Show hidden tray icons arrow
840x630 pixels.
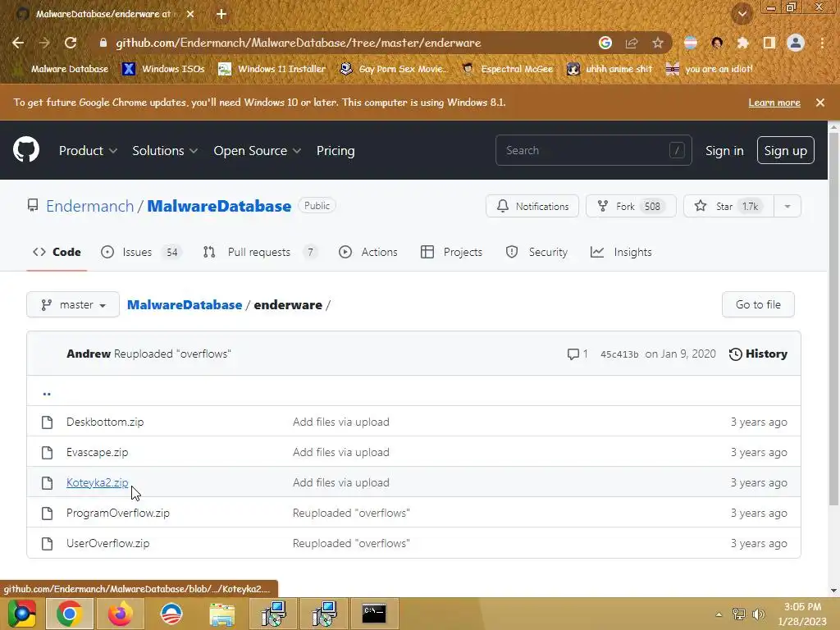point(719,614)
